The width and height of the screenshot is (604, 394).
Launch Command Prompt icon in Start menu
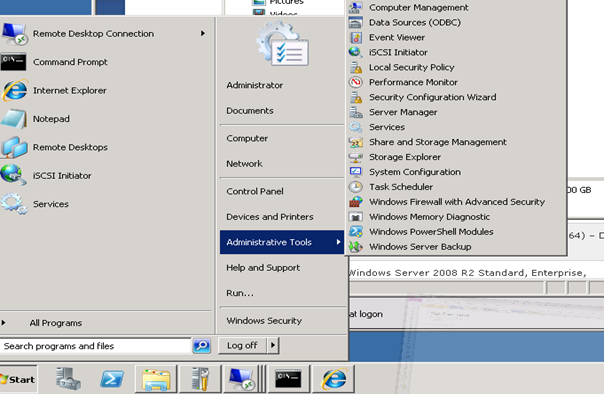pyautogui.click(x=13, y=62)
